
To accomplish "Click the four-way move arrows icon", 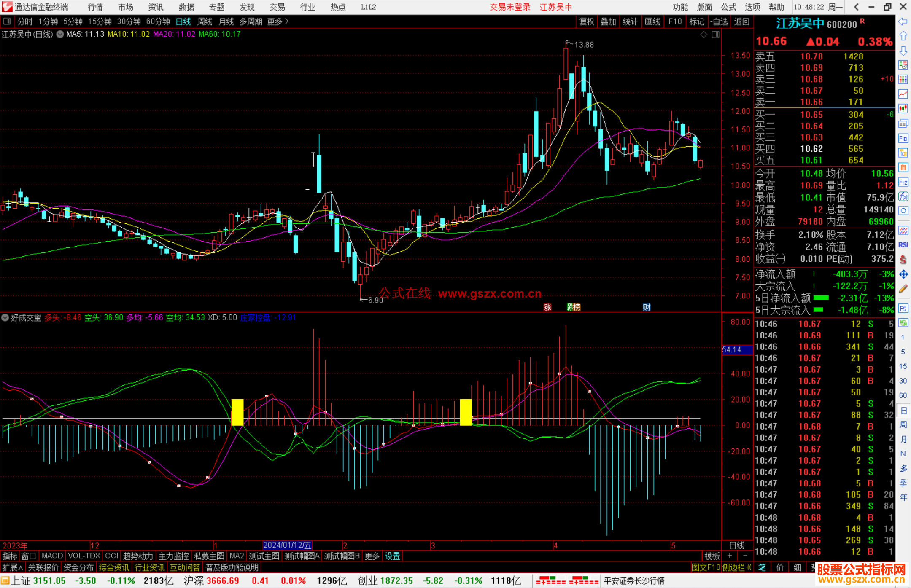I will pyautogui.click(x=903, y=274).
